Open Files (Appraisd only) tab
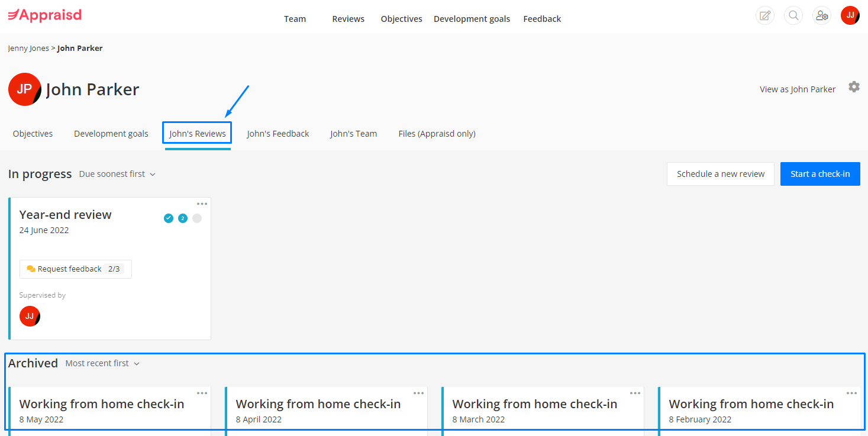Screen dimensions: 868x436 click(437, 134)
